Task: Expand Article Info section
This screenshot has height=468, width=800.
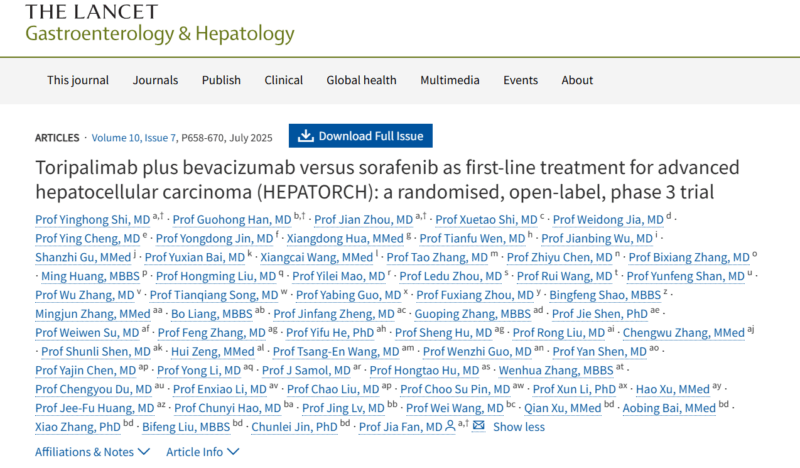Action: pos(203,452)
